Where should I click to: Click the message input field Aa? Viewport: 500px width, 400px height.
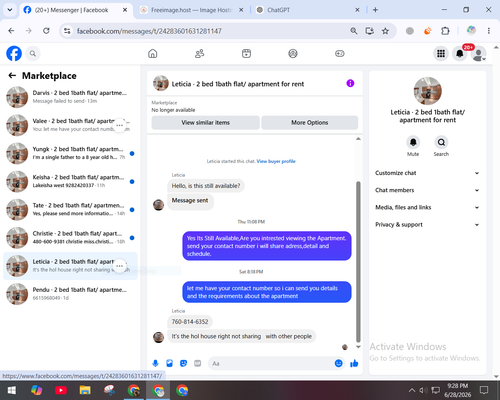tap(270, 363)
